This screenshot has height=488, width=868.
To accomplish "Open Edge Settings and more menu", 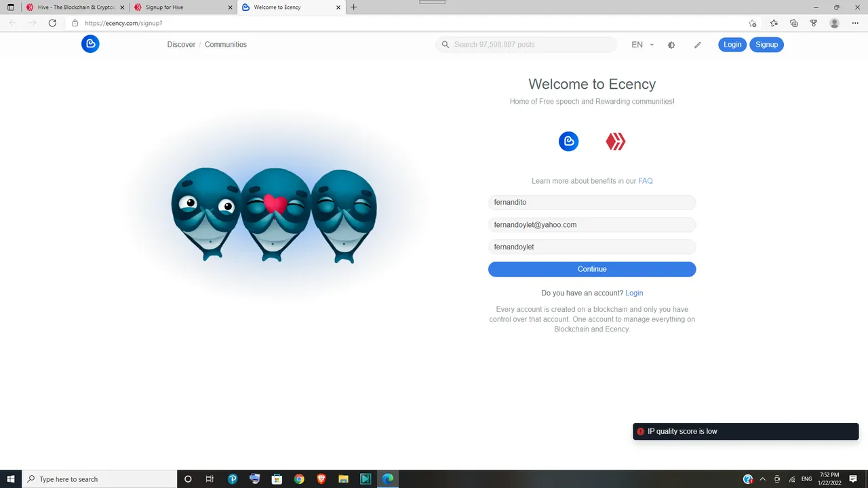I will (855, 23).
